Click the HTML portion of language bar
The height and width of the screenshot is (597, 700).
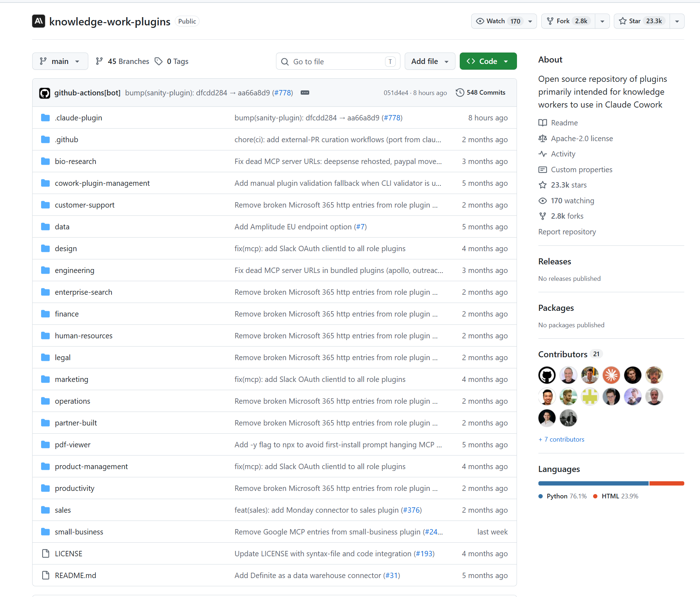click(667, 483)
